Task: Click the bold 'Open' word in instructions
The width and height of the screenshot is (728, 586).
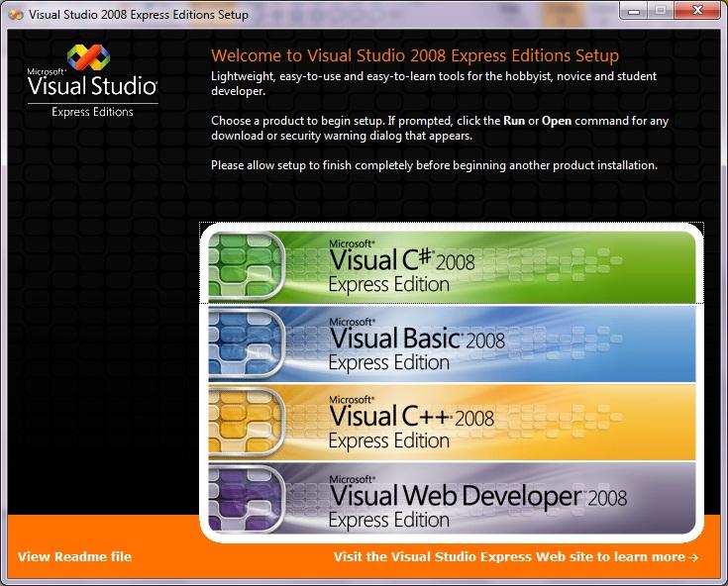Action: click(557, 121)
